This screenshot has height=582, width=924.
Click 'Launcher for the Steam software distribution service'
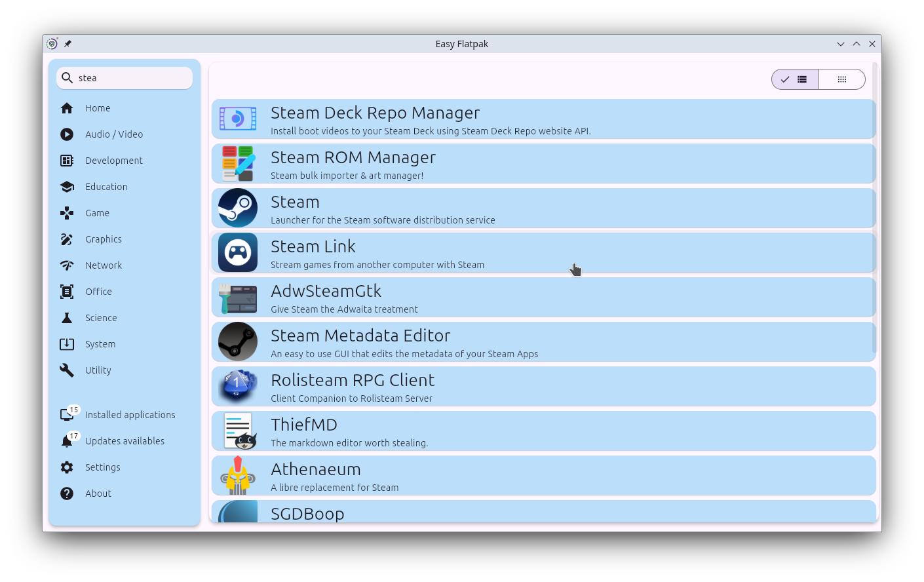[x=383, y=220]
